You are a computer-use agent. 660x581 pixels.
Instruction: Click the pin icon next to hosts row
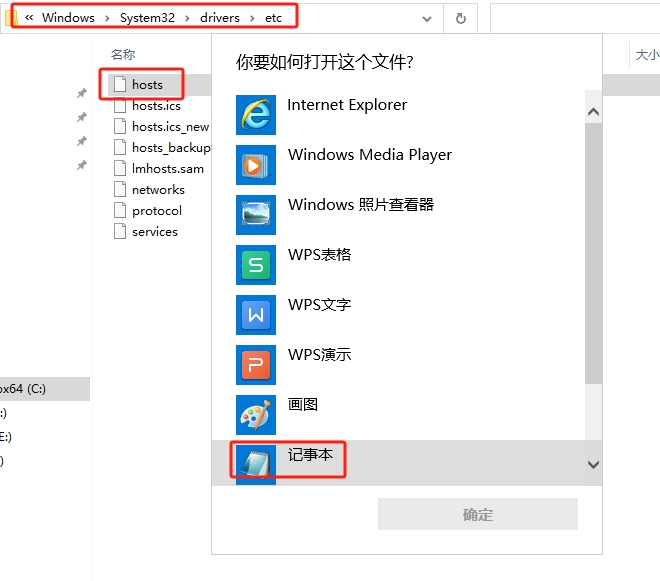point(82,93)
